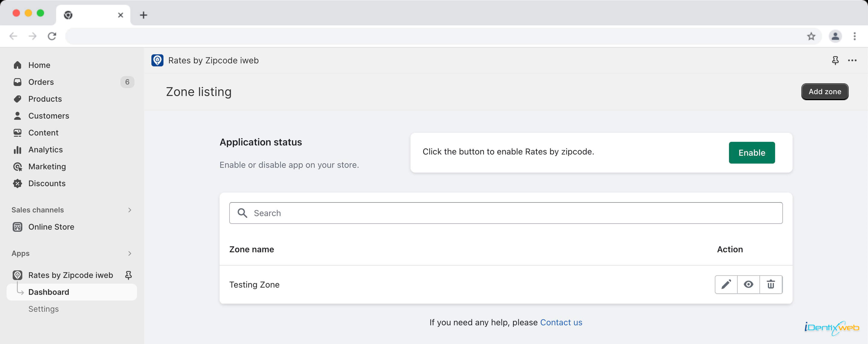Viewport: 868px width, 344px height.
Task: Click the search magnifier icon
Action: click(x=242, y=213)
